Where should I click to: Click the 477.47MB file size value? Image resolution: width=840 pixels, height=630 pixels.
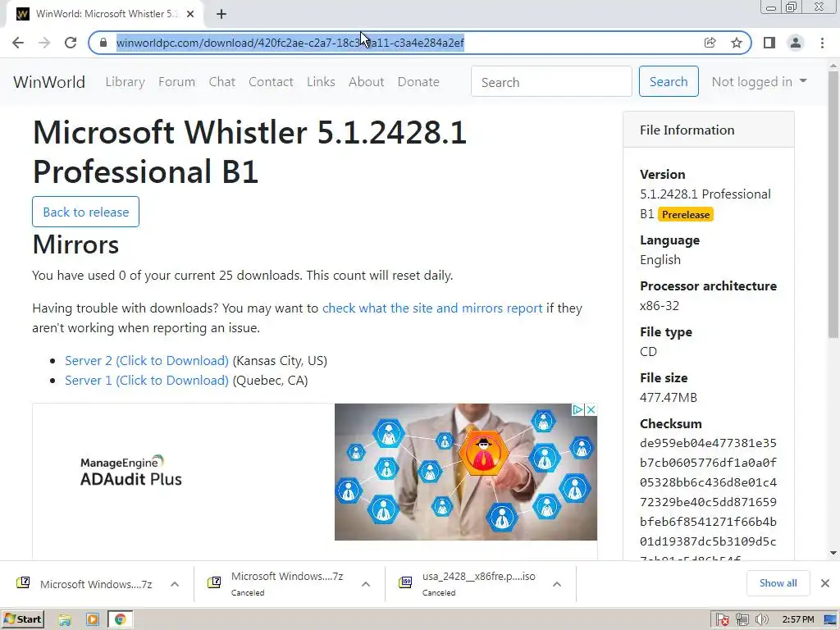click(x=669, y=398)
